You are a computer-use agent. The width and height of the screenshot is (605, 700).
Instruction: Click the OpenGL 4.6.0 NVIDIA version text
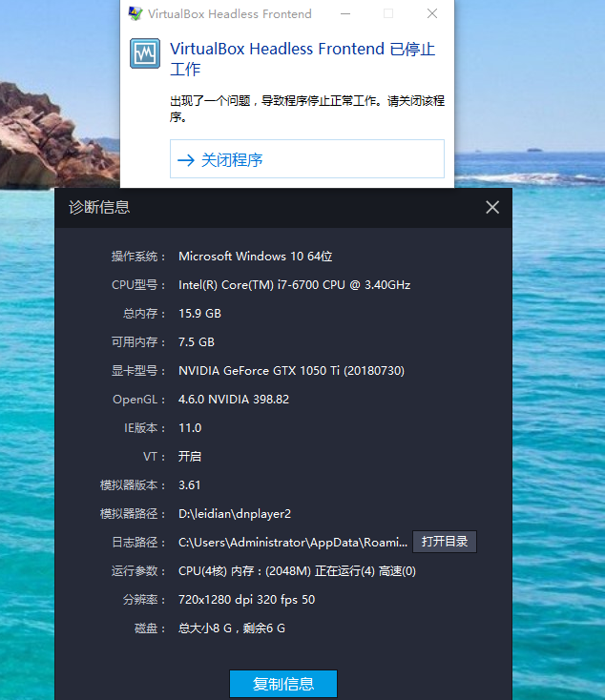point(234,399)
